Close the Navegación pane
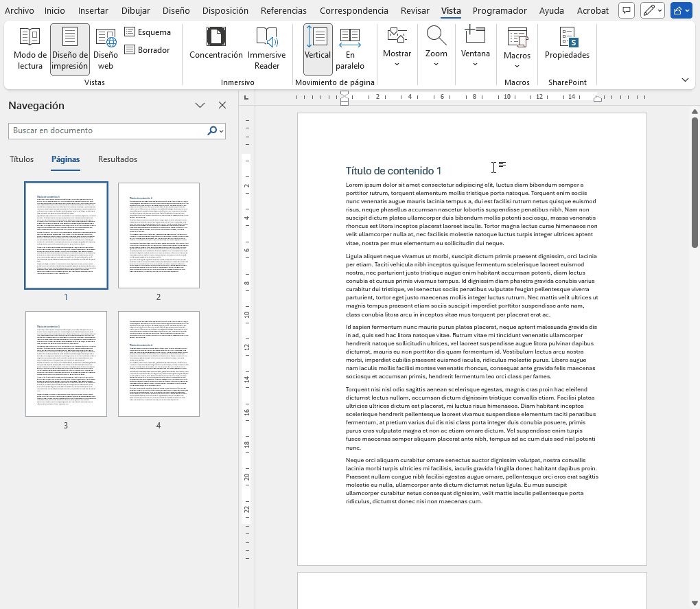The width and height of the screenshot is (700, 609). click(x=222, y=105)
